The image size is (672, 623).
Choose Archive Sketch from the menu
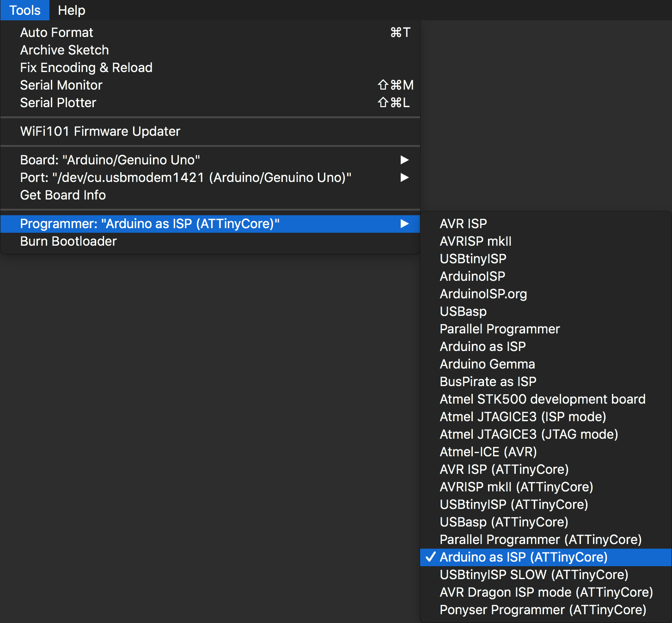(65, 50)
